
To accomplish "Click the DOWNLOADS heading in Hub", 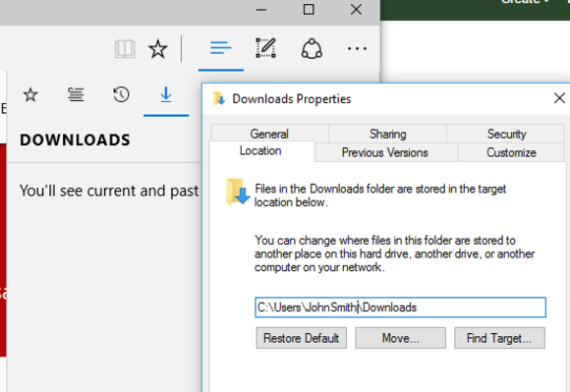I will tap(75, 140).
